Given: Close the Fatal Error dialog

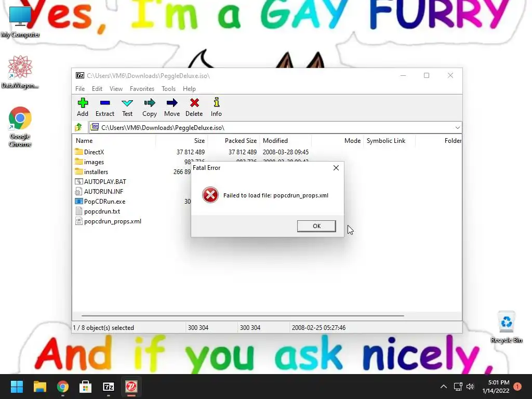Looking at the screenshot, I should tap(336, 168).
